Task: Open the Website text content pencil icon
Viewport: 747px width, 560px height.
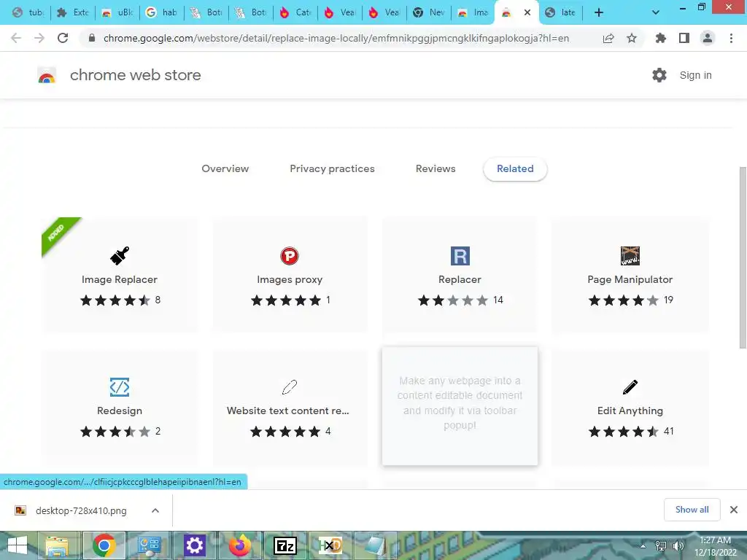Action: 289,386
